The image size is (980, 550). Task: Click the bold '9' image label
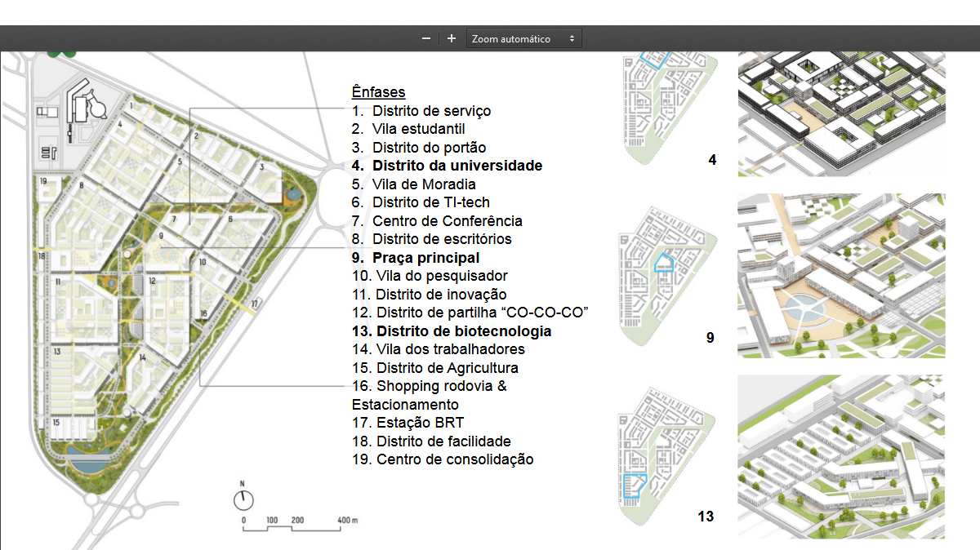710,336
